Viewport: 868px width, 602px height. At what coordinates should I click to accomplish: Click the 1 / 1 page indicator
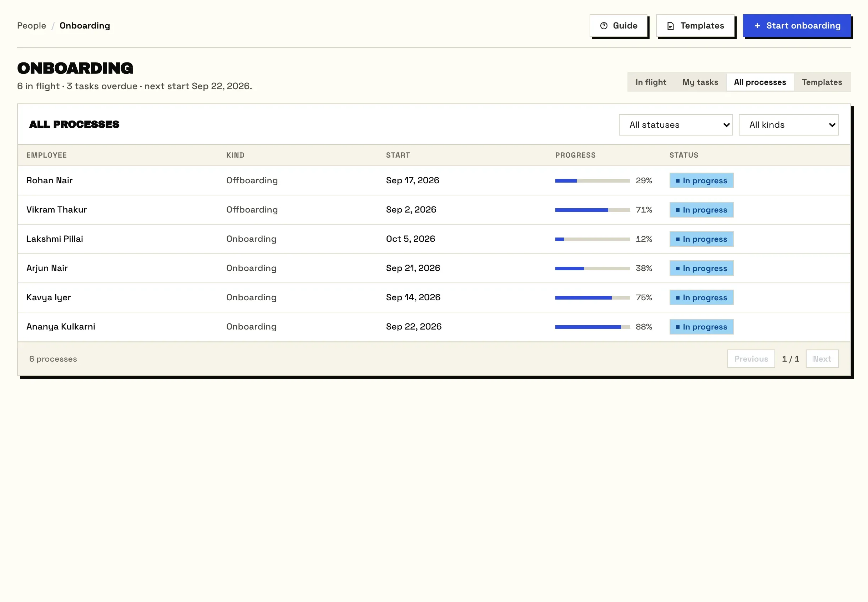pyautogui.click(x=791, y=359)
